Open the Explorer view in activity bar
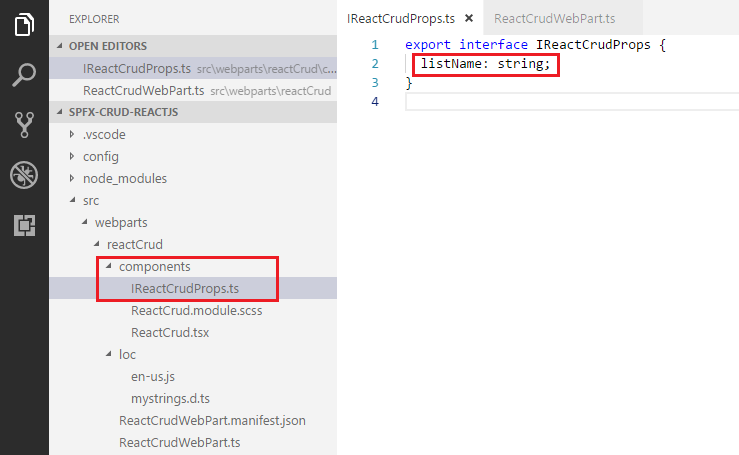The width and height of the screenshot is (739, 455). (x=24, y=24)
